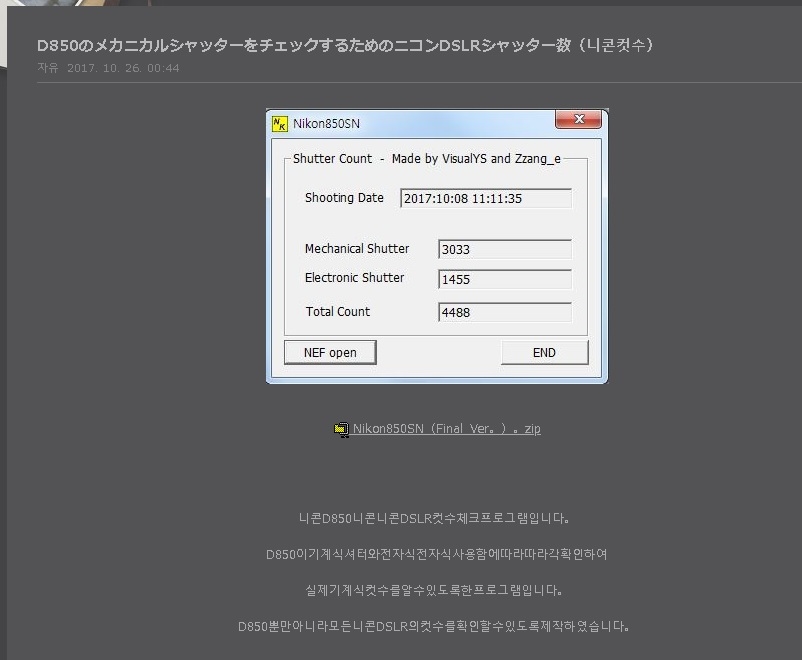Click the Electronic Shutter value field

click(x=505, y=279)
